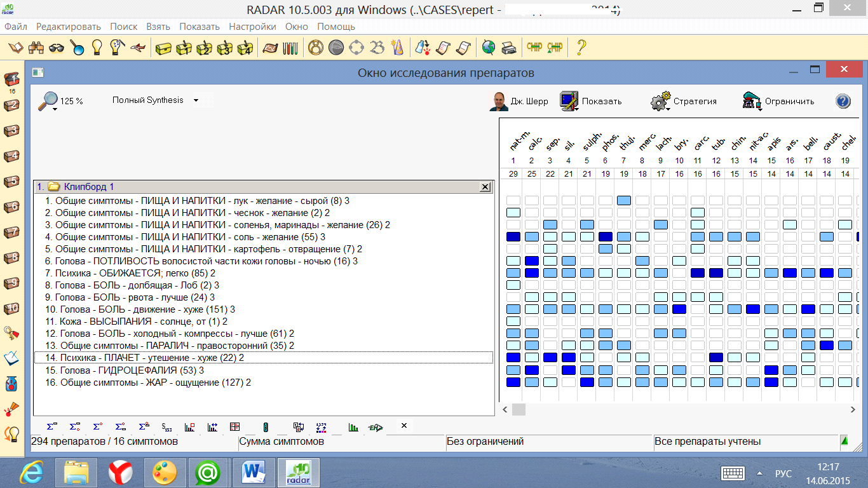Toggle the sulph. cell in the ЖАР row
The width and height of the screenshot is (868, 488).
[x=587, y=382]
